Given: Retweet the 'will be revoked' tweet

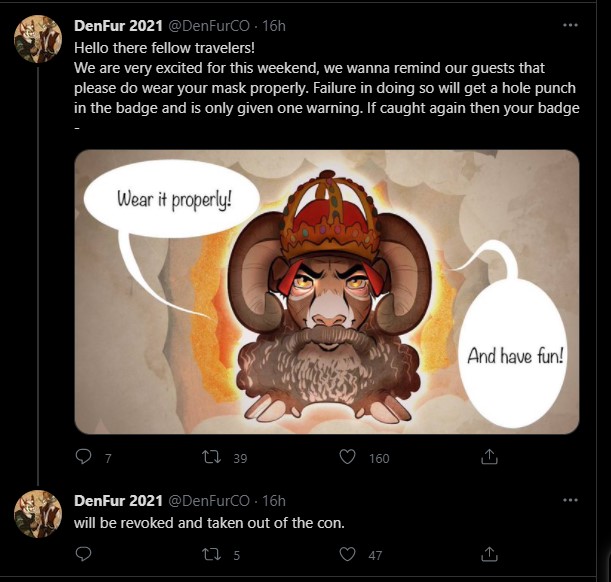Looking at the screenshot, I should pos(213,553).
